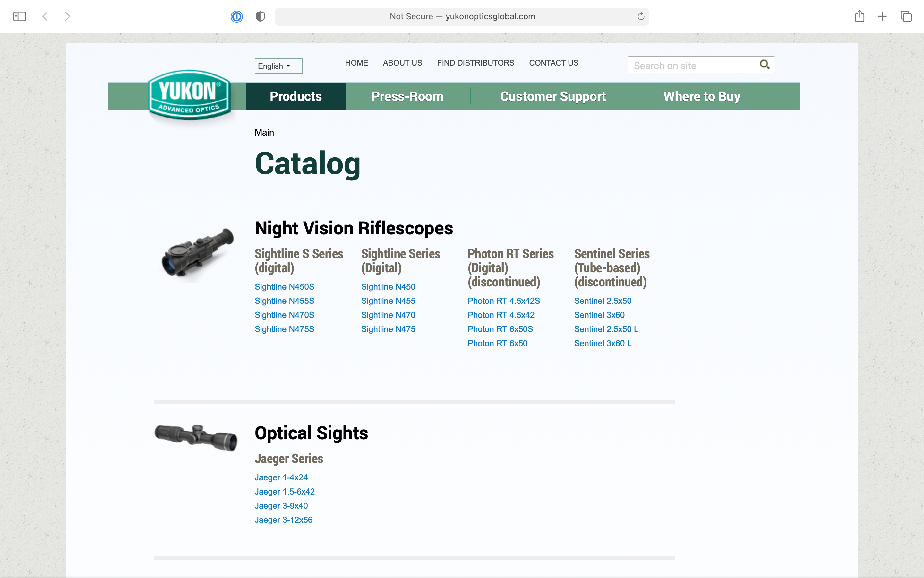Open Jaeger 1-4x24 product
Image resolution: width=924 pixels, height=578 pixels.
281,477
